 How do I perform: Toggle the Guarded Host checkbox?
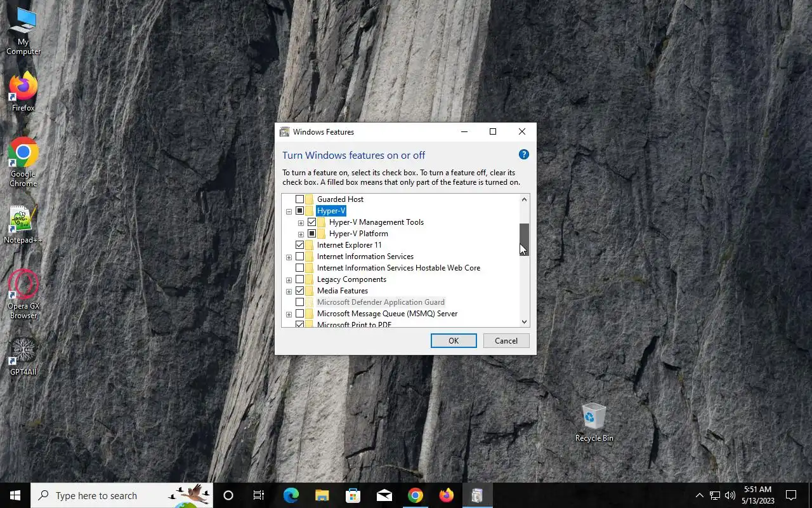point(299,199)
